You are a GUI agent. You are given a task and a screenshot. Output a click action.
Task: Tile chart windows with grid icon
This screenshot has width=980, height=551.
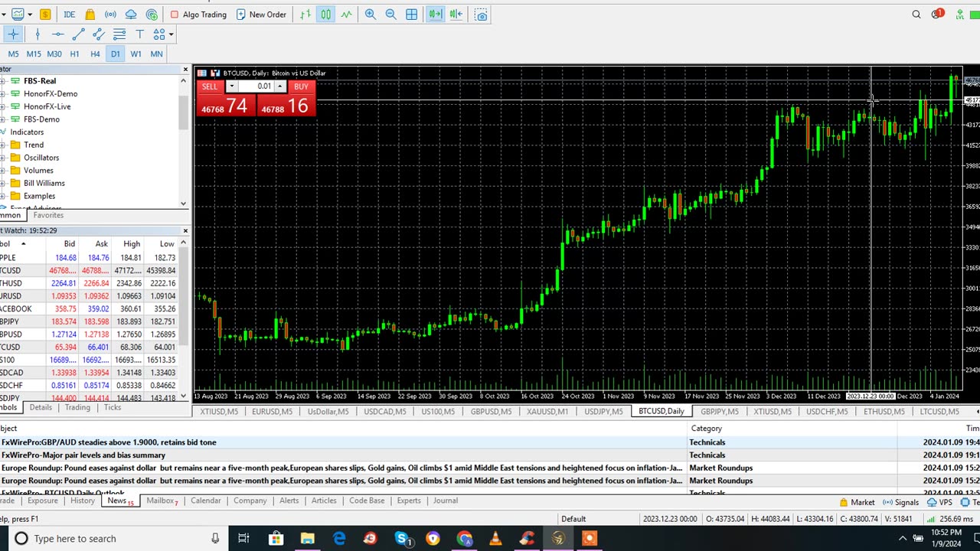[x=411, y=15]
